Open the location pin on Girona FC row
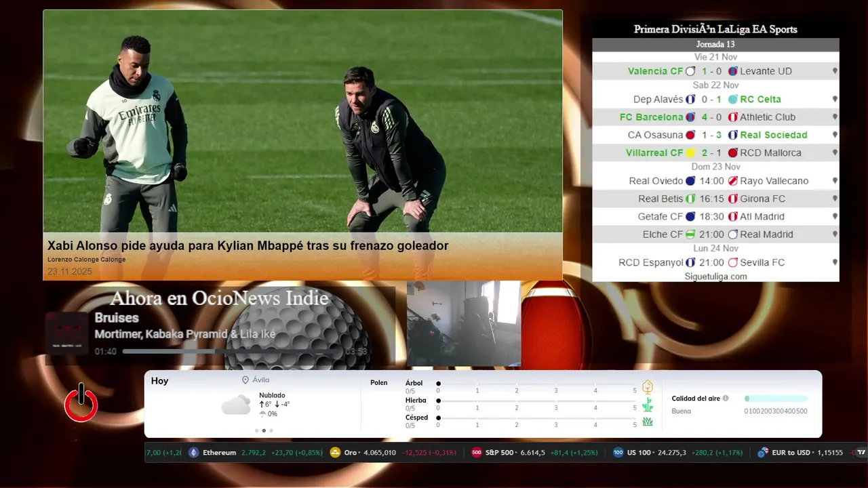This screenshot has height=488, width=868. (x=835, y=199)
